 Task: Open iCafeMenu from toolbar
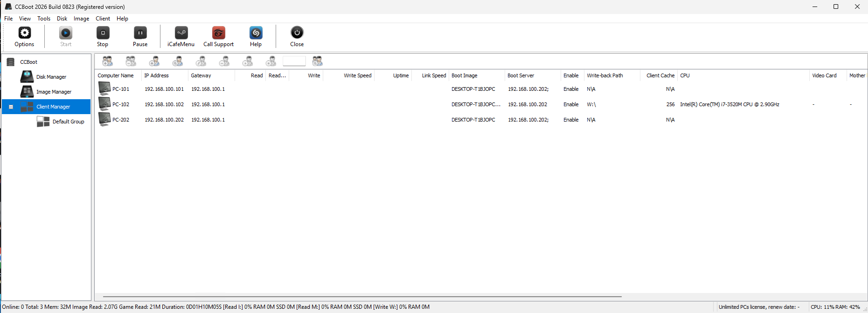181,36
